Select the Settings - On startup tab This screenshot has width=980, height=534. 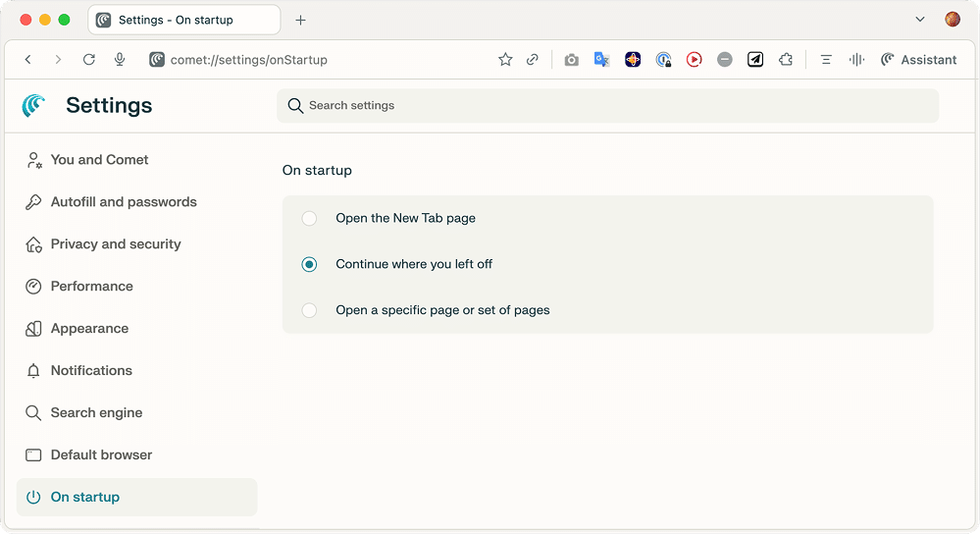184,20
